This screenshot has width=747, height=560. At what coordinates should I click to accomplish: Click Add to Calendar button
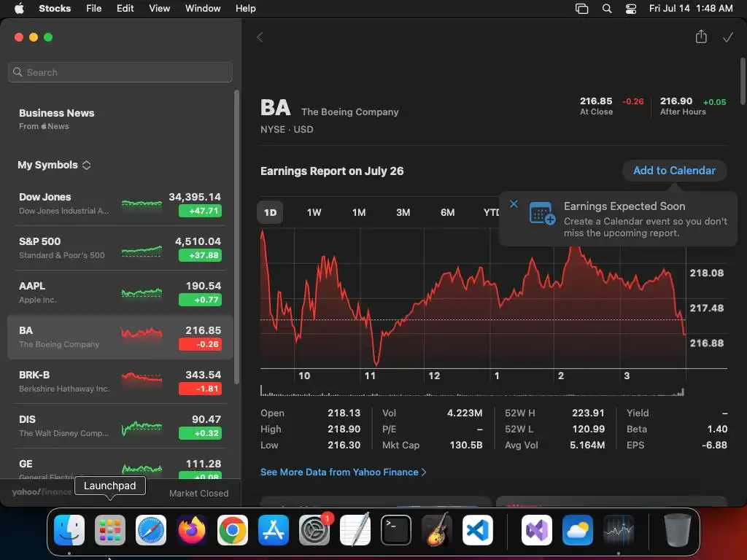(x=674, y=171)
